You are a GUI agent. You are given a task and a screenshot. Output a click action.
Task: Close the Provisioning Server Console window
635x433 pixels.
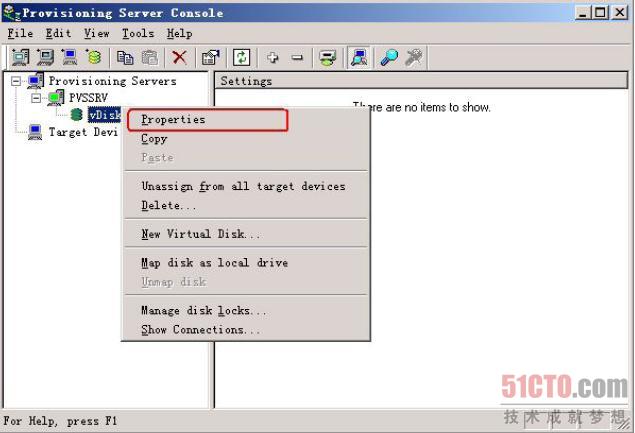620,13
